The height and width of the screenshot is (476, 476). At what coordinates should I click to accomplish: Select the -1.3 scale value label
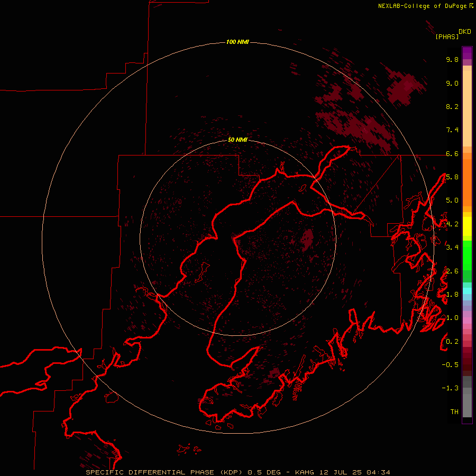[x=450, y=388]
